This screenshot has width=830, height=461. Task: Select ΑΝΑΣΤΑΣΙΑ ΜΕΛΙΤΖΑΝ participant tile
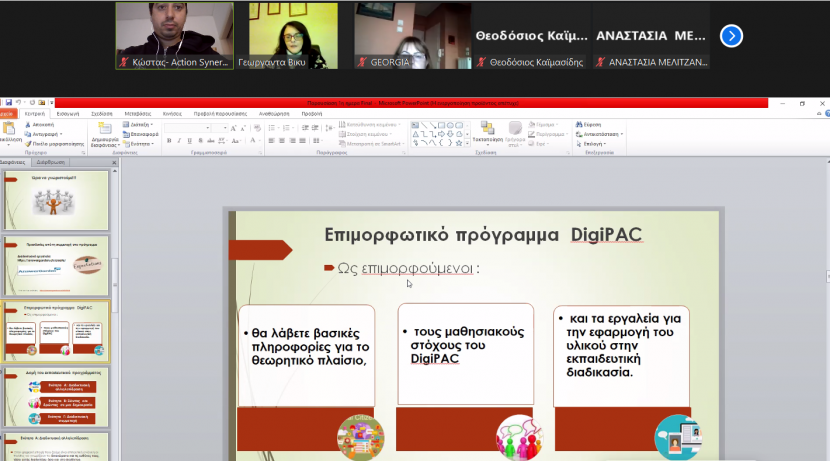(651, 36)
